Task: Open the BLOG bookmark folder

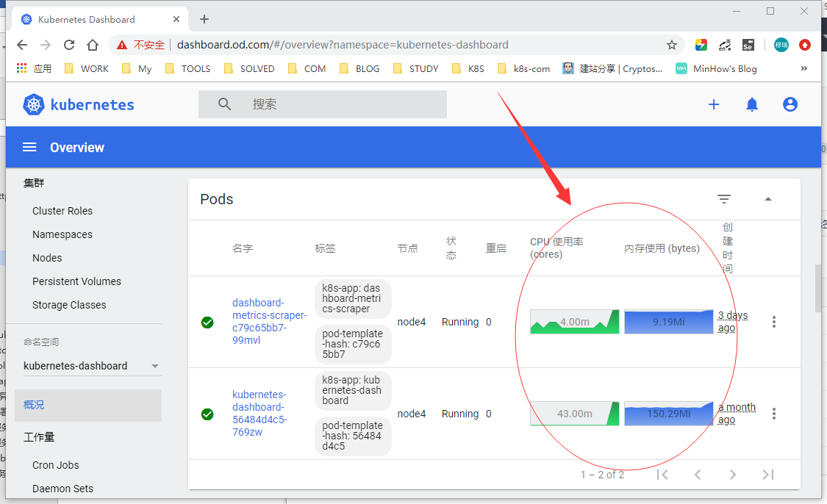Action: pyautogui.click(x=359, y=68)
